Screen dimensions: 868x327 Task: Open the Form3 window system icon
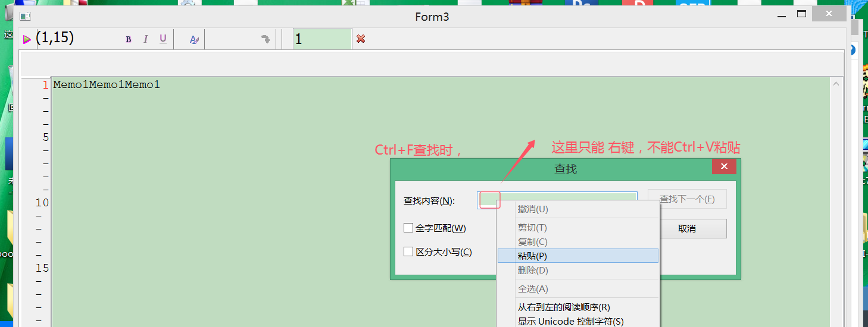point(25,16)
